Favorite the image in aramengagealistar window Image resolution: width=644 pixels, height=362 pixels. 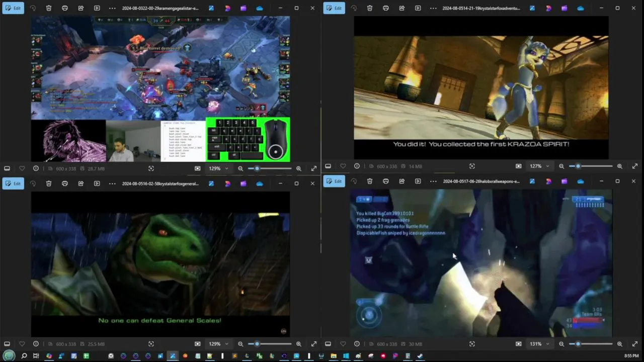coord(22,168)
